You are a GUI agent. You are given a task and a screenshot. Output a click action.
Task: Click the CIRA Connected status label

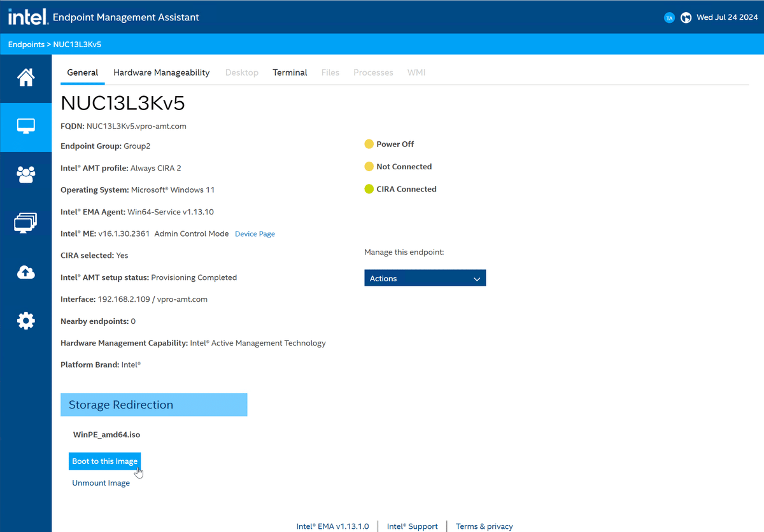point(406,189)
